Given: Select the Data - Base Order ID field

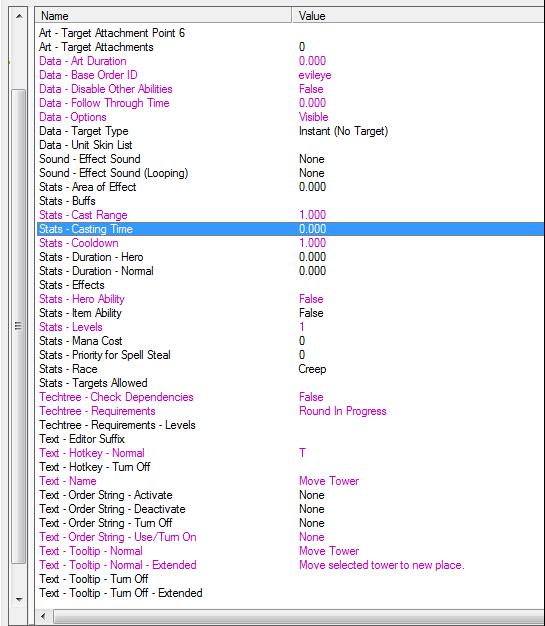Looking at the screenshot, I should tap(290, 75).
